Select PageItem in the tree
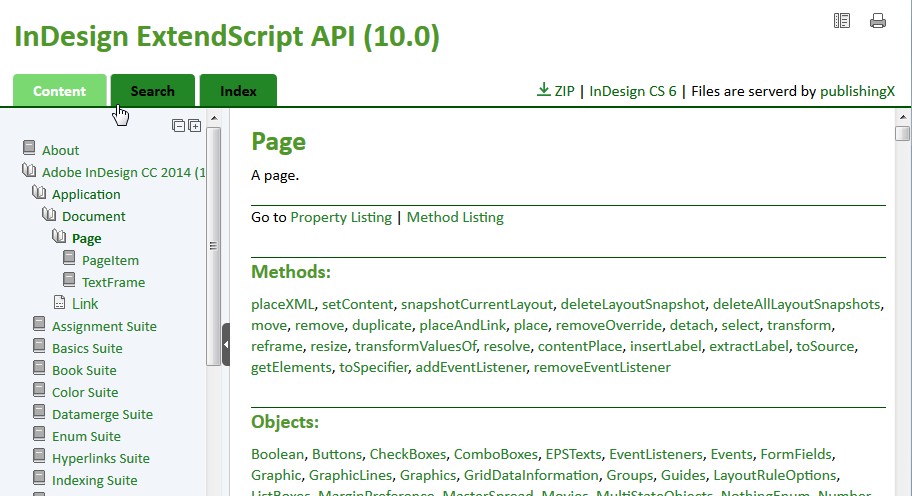 (111, 261)
